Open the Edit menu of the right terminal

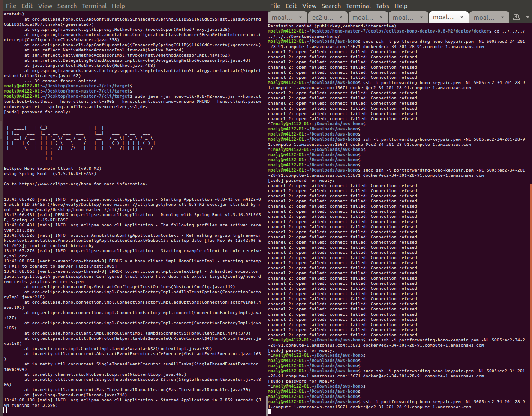(x=291, y=6)
